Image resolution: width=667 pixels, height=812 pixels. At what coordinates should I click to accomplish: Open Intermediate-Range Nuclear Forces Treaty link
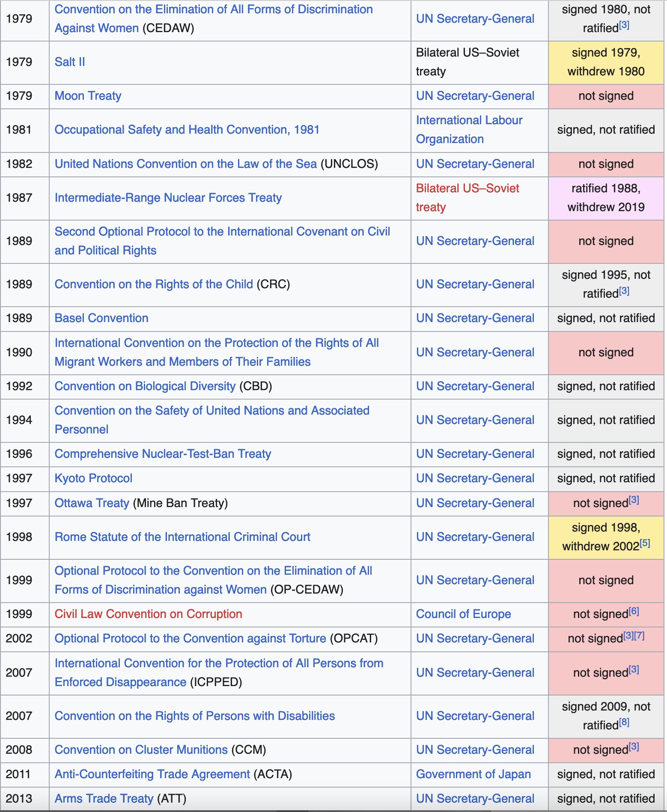[x=168, y=198]
